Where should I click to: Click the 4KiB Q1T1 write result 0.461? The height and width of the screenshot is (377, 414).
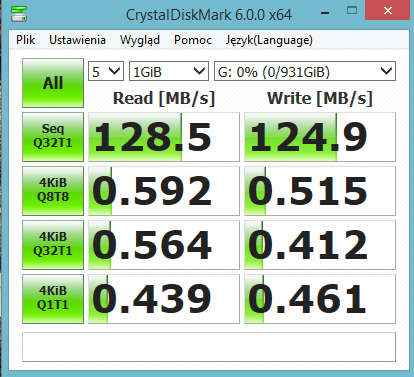pyautogui.click(x=320, y=299)
